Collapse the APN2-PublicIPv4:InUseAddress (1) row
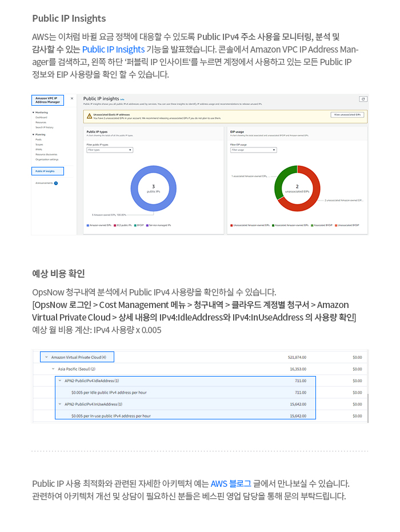This screenshot has height=532, width=400. click(x=60, y=404)
